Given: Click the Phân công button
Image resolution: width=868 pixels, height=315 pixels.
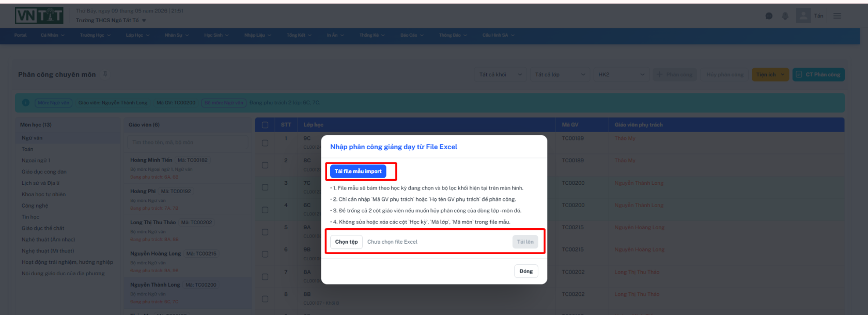Looking at the screenshot, I should coord(675,74).
